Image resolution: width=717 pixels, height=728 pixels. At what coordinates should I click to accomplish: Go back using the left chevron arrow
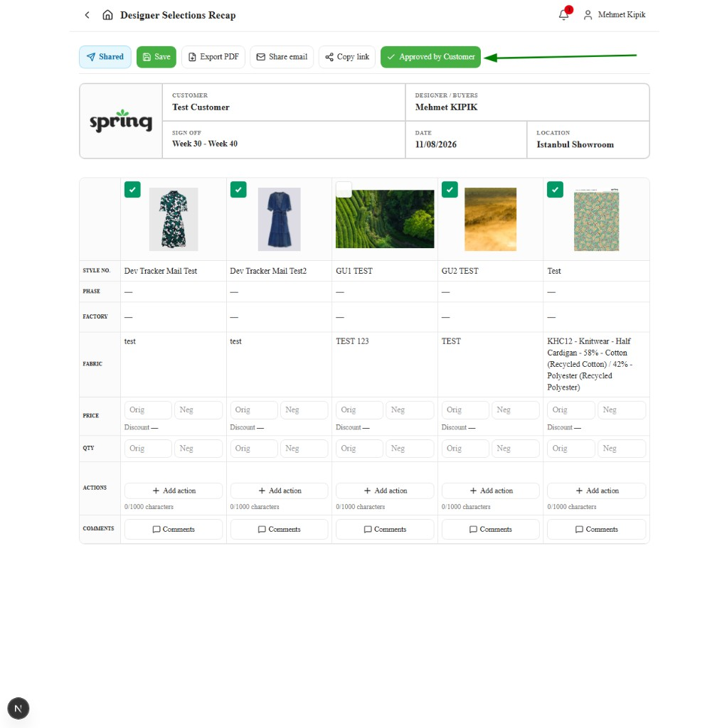click(87, 15)
